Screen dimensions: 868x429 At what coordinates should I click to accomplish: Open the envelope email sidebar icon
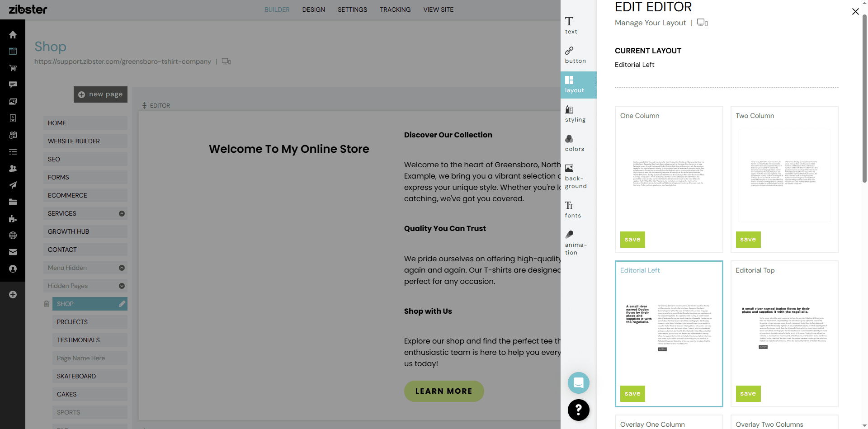[13, 252]
